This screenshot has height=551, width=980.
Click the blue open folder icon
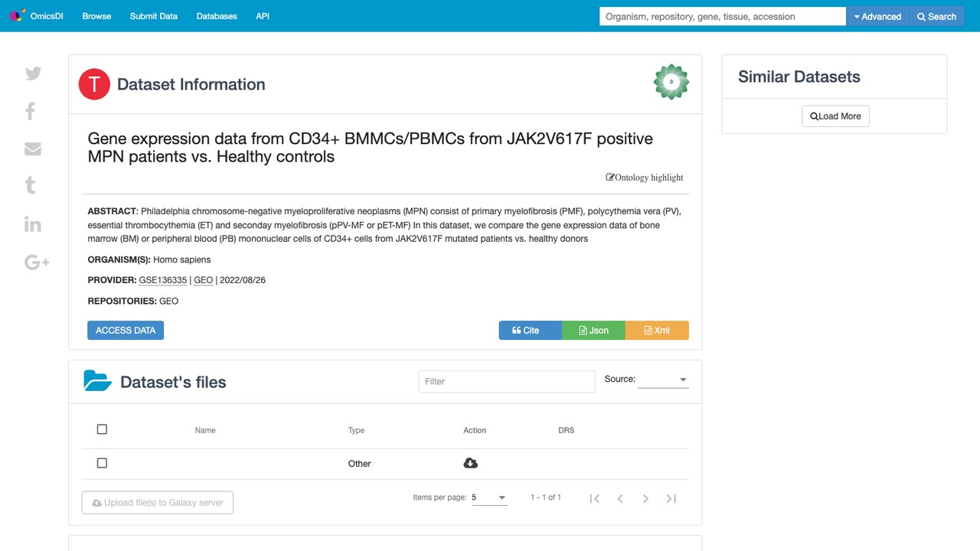coord(98,381)
